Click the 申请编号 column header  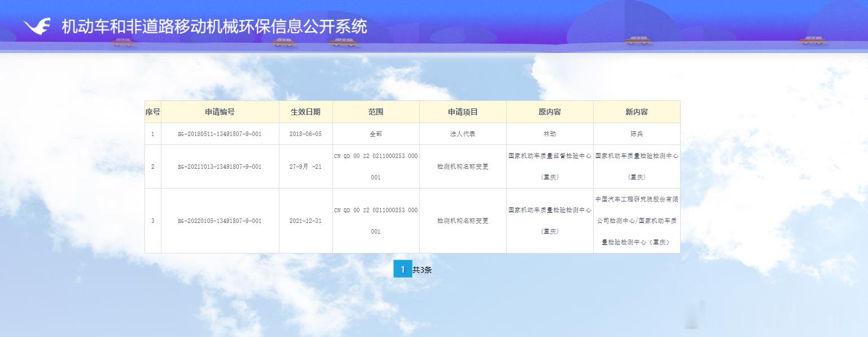click(x=220, y=112)
